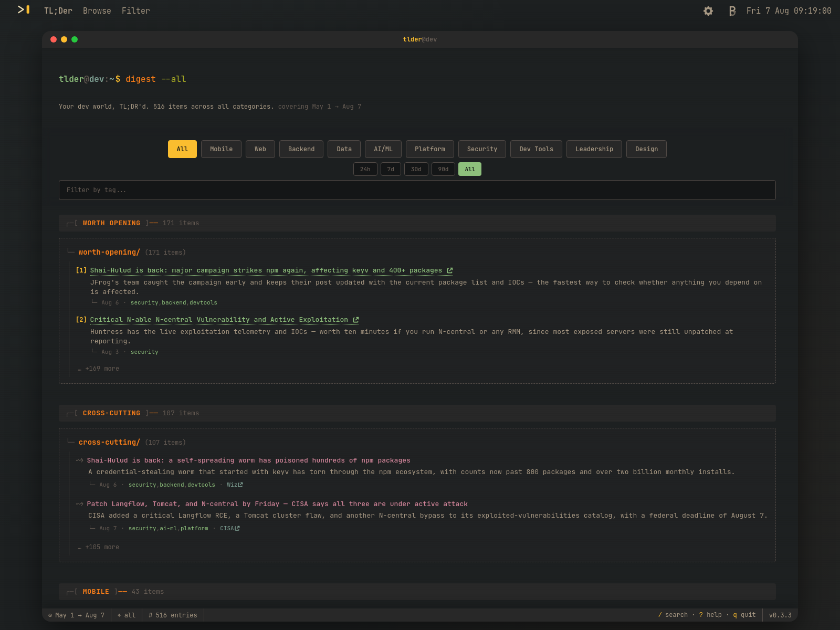Viewport: 840px width, 630px height.
Task: Click the B icon in top bar
Action: tap(732, 11)
